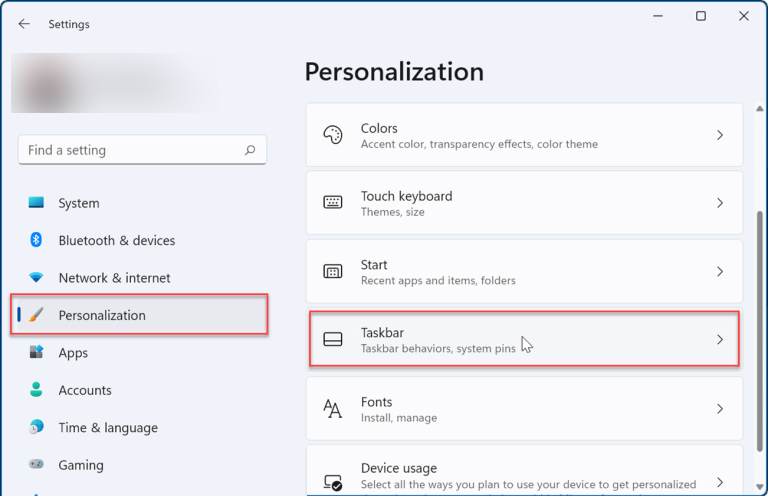768x496 pixels.
Task: Click the Time & language globe icon
Action: 36,427
